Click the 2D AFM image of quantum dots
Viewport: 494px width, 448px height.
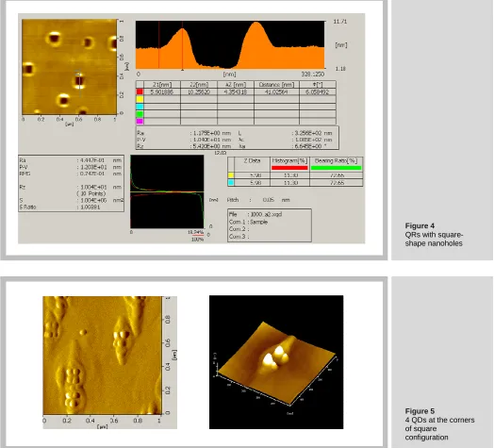point(103,355)
